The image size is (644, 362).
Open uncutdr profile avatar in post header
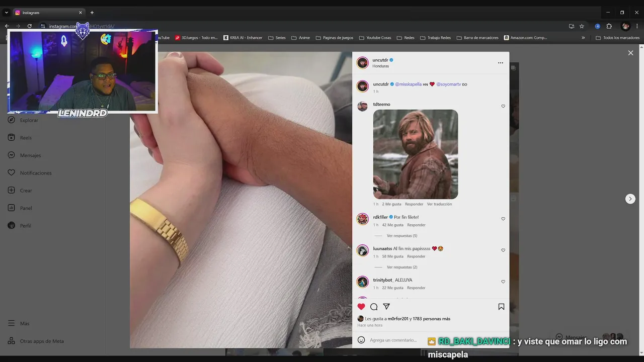point(362,62)
